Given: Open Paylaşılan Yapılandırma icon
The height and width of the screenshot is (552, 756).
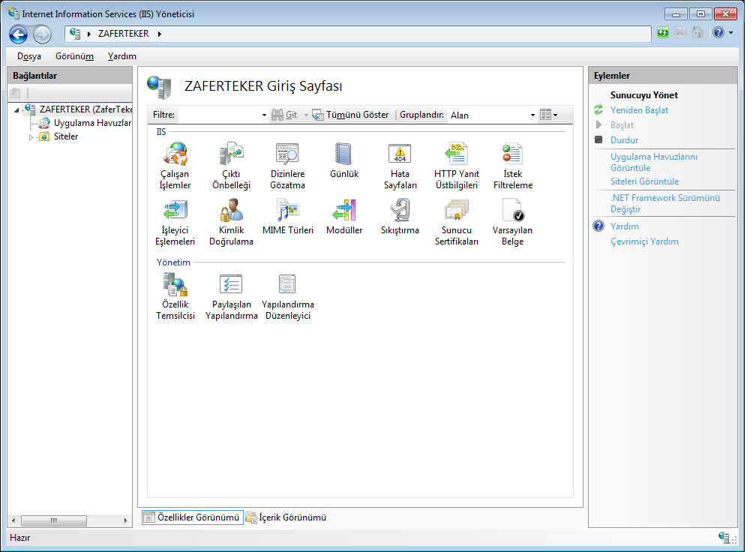Looking at the screenshot, I should [232, 296].
